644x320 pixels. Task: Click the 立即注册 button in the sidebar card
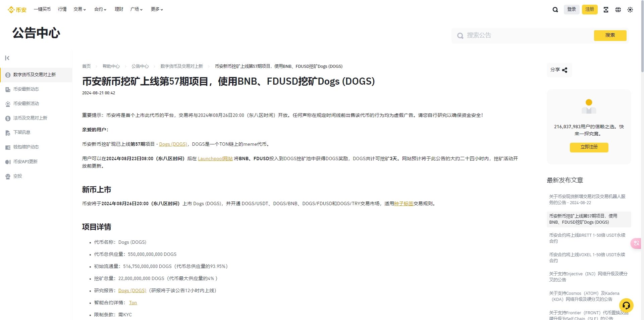click(589, 147)
